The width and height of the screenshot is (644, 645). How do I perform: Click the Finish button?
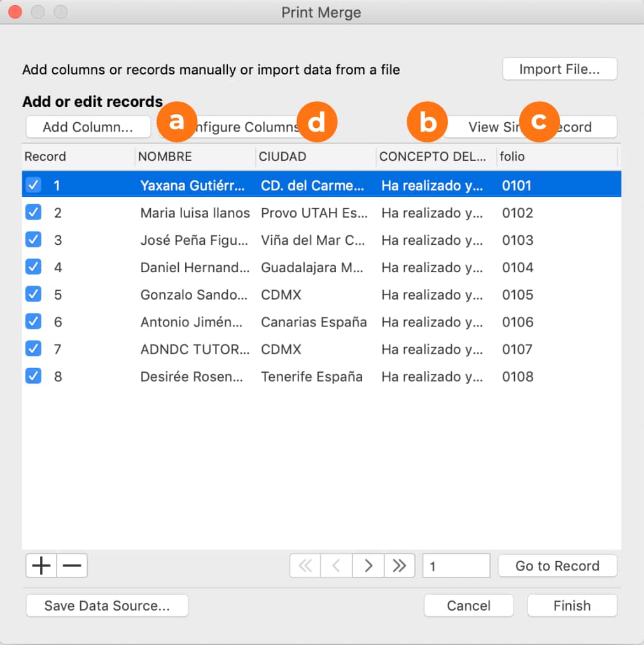(572, 606)
